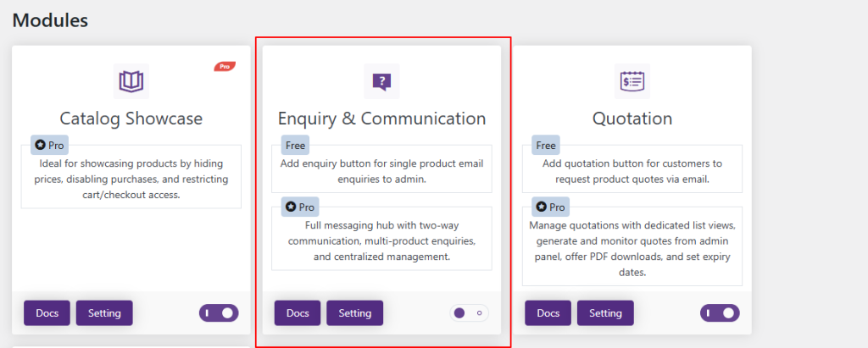Open Docs for Quotation module
The width and height of the screenshot is (868, 348).
548,313
